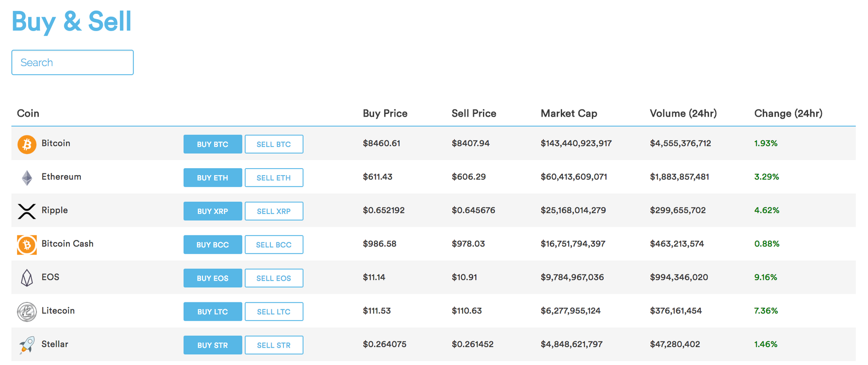Click Ripple market cap $25,168,014,279
The width and height of the screenshot is (868, 365).
coord(573,210)
